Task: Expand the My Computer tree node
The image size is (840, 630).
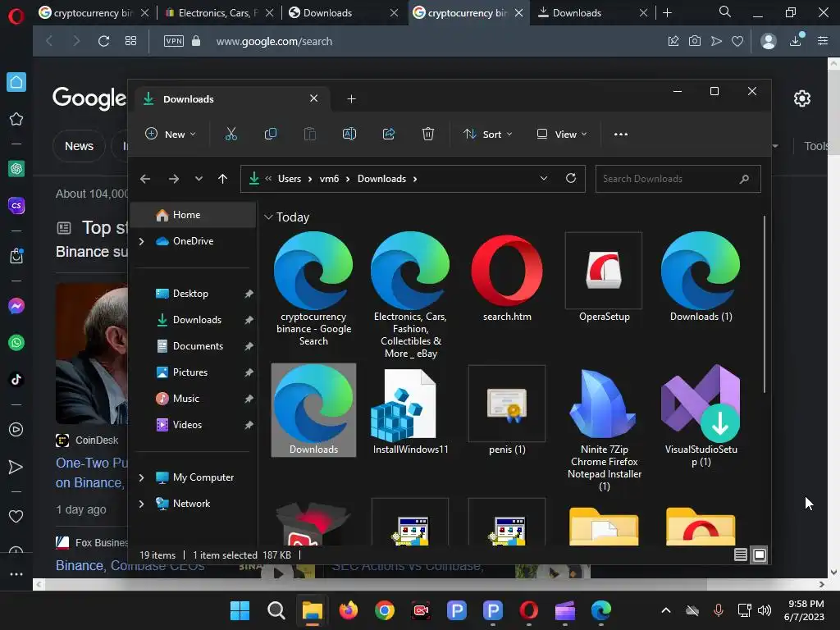Action: tap(141, 477)
